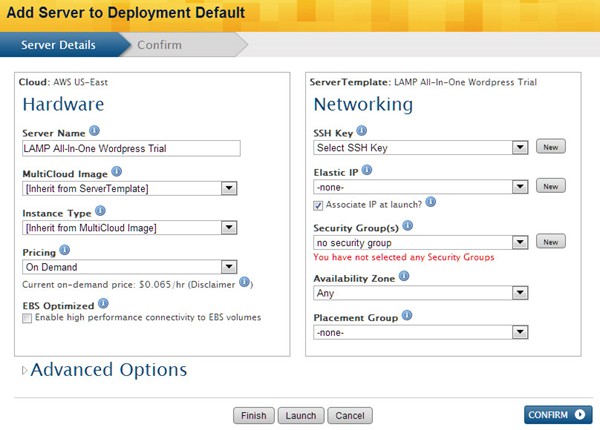Enable high performance connectivity to EBS volumes
600x430 pixels.
(x=27, y=318)
